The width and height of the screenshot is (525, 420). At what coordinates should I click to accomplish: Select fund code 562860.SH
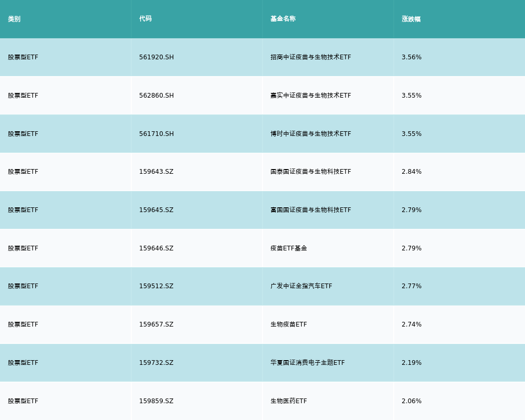tap(156, 96)
